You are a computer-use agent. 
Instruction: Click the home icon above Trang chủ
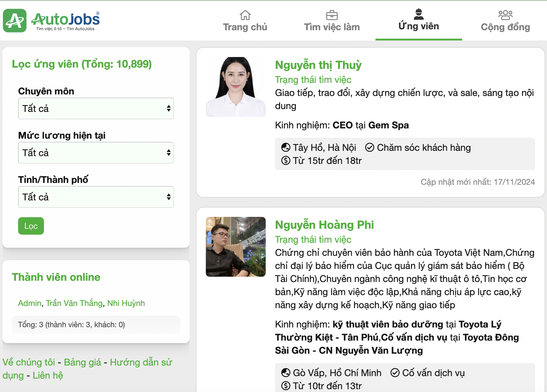click(245, 15)
